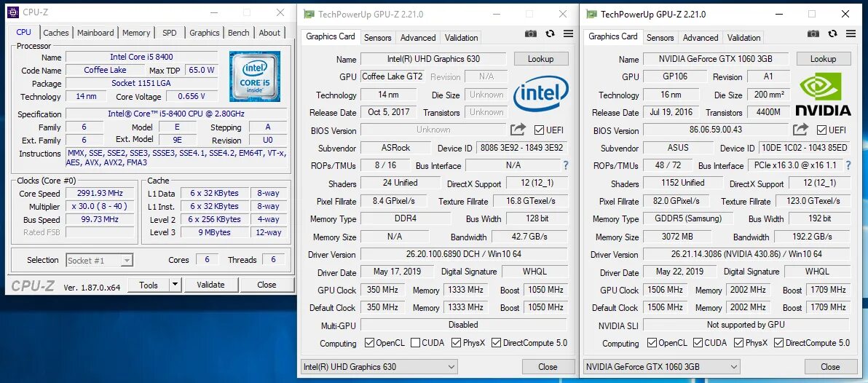868x383 pixels.
Task: Click the BIOS share/export icon in Intel GPU-Z
Action: [x=518, y=130]
